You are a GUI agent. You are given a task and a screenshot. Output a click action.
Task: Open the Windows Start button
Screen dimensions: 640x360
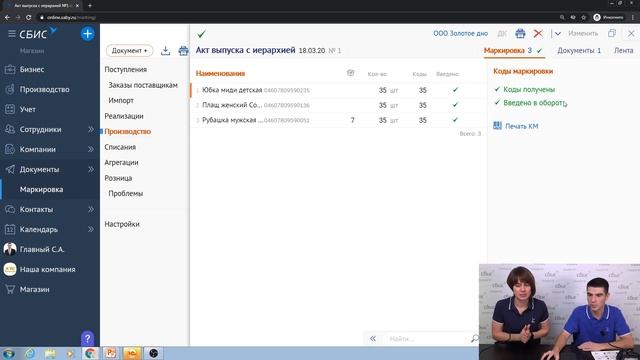9,353
